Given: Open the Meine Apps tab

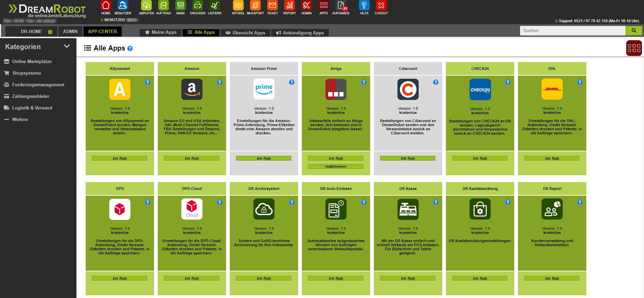Looking at the screenshot, I should pyautogui.click(x=160, y=32).
